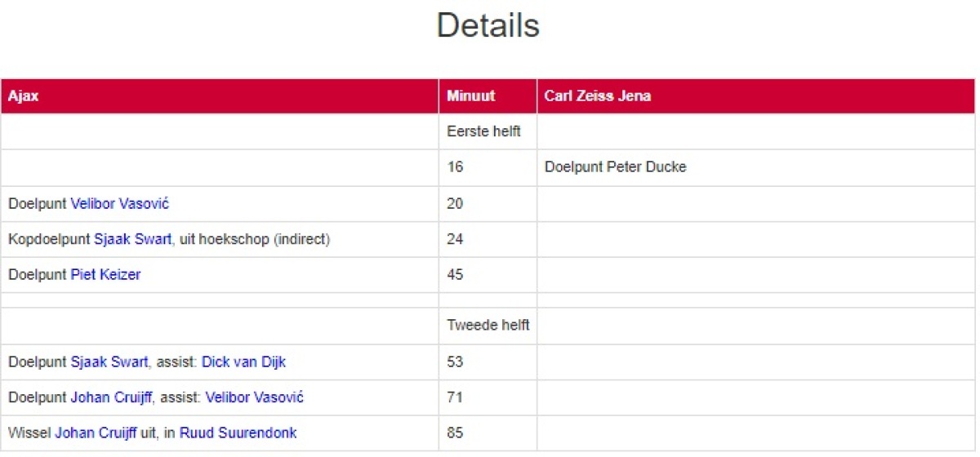Click the Minuut column header
This screenshot has width=980, height=457.
(471, 96)
